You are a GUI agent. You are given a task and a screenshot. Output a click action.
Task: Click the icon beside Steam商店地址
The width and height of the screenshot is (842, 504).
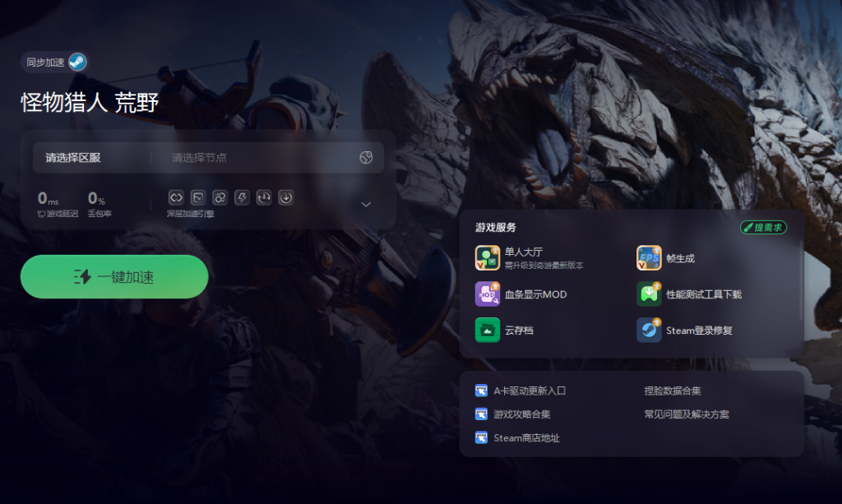tap(481, 437)
